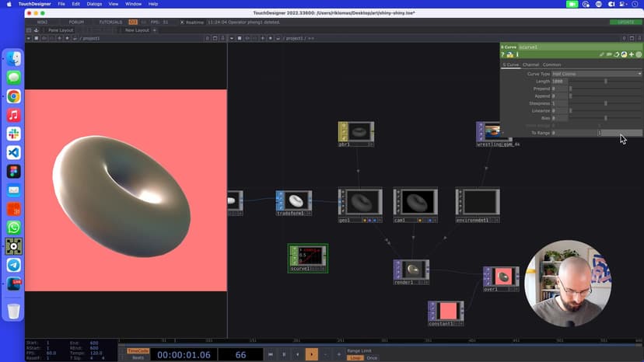Open operator help question mark icon
Viewport: 644px width, 362px height.
click(504, 54)
